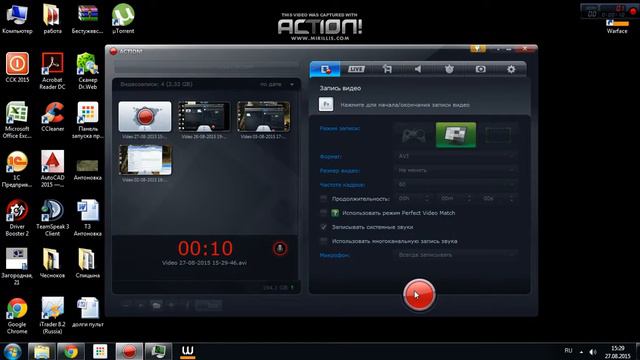The height and width of the screenshot is (360, 640).
Task: Open the Антоновка image file icon
Action: (x=87, y=169)
